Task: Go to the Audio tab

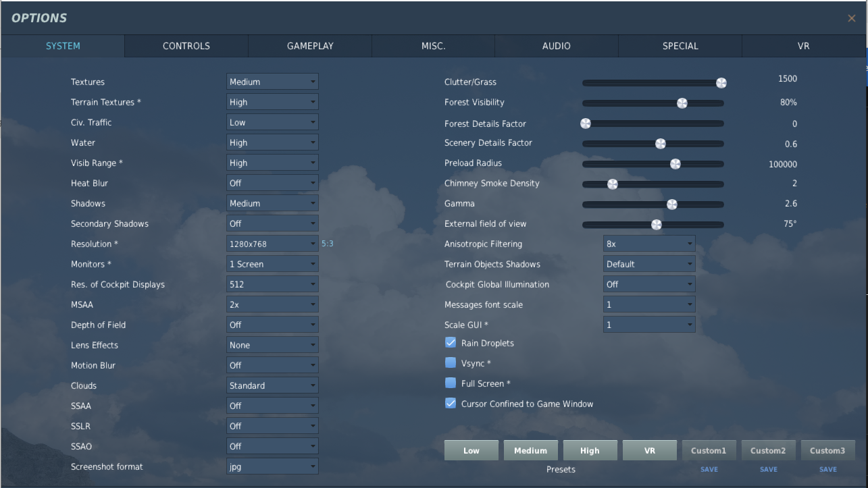Action: pos(557,46)
